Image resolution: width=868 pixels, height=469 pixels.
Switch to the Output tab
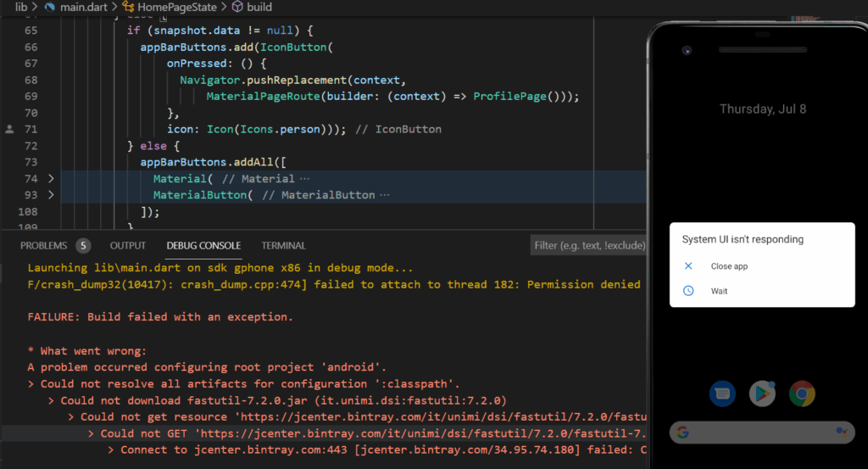point(128,246)
